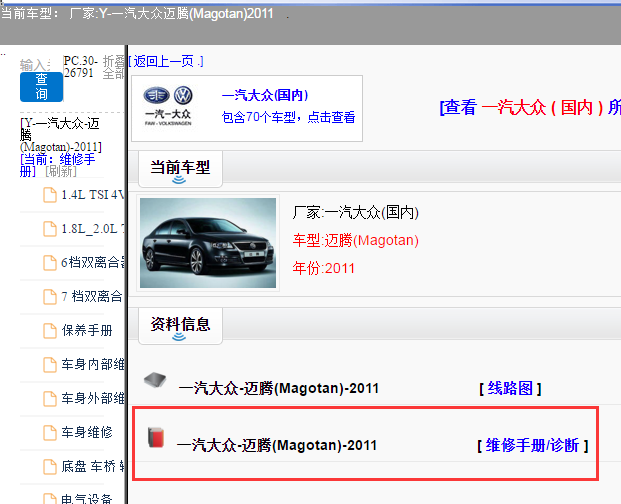The height and width of the screenshot is (504, 621).
Task: Click the 年份:2011 red text
Action: [324, 268]
